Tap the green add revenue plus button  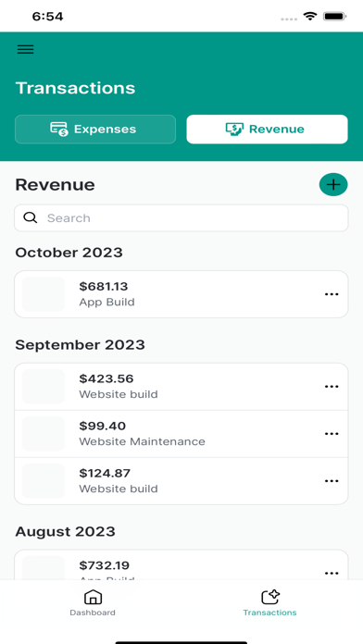pos(333,185)
